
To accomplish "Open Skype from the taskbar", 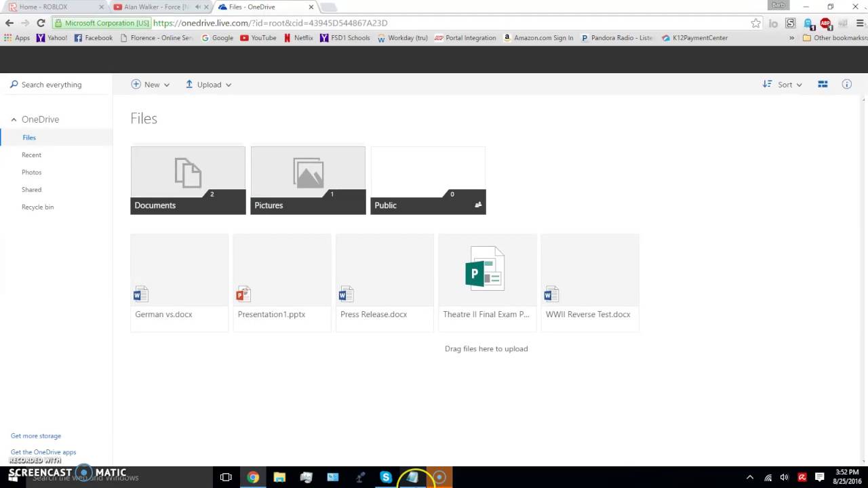I will (x=386, y=477).
